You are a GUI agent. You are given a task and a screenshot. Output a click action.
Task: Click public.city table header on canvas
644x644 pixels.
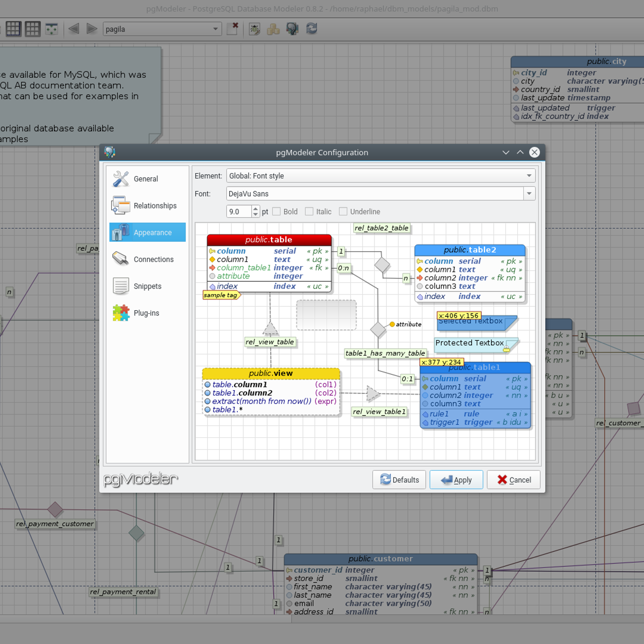click(x=578, y=61)
